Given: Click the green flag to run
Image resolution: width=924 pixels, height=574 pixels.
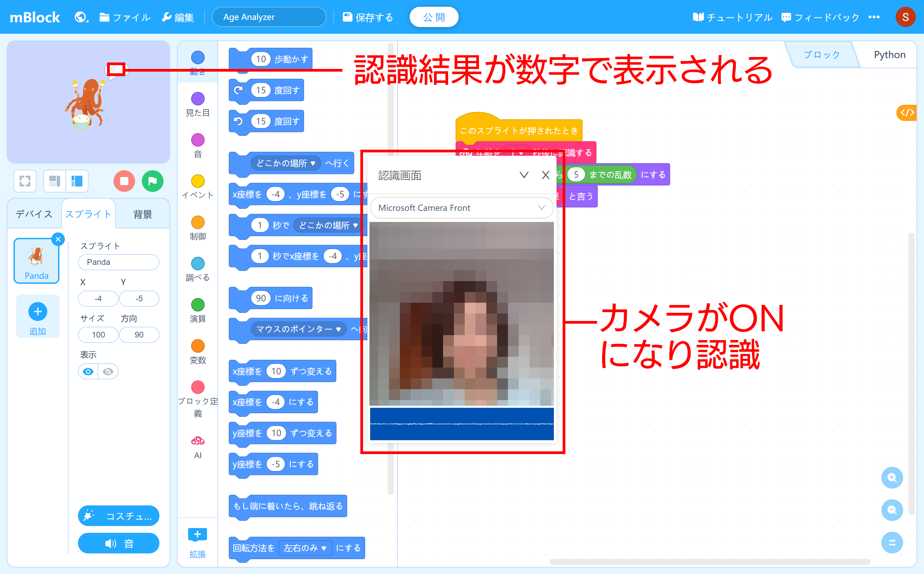Looking at the screenshot, I should (152, 181).
